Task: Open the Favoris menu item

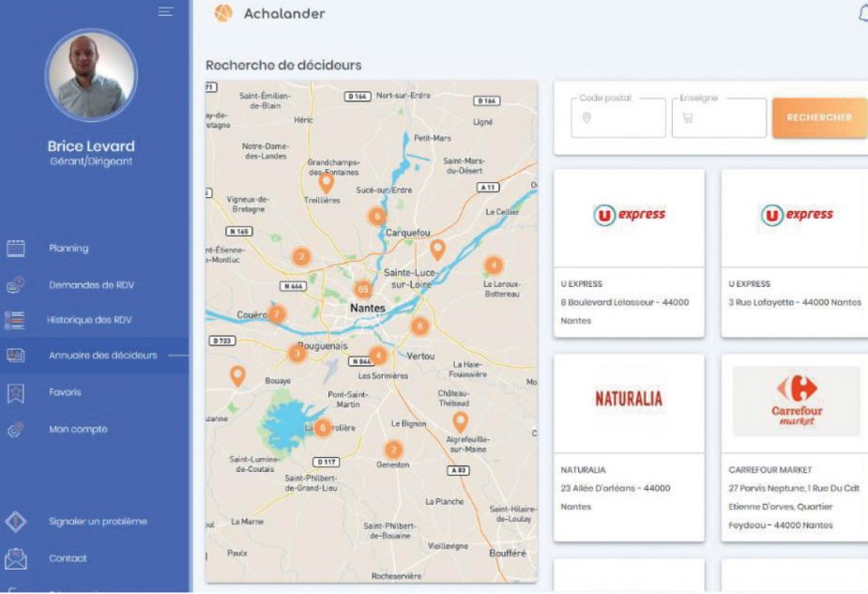Action: (x=65, y=392)
